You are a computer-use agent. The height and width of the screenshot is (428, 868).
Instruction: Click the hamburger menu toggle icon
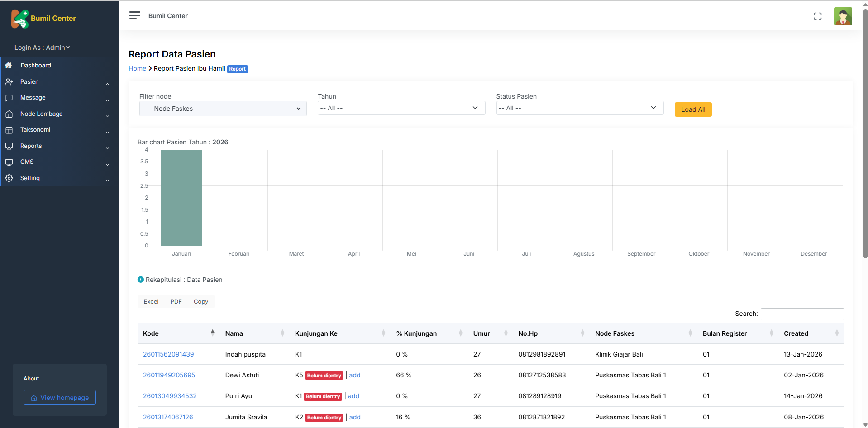pos(134,16)
